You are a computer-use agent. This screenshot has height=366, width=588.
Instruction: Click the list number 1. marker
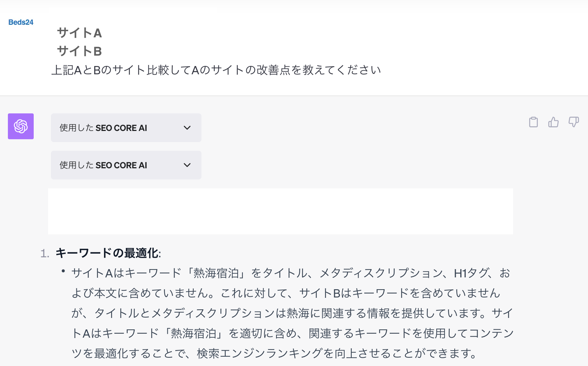click(x=45, y=254)
